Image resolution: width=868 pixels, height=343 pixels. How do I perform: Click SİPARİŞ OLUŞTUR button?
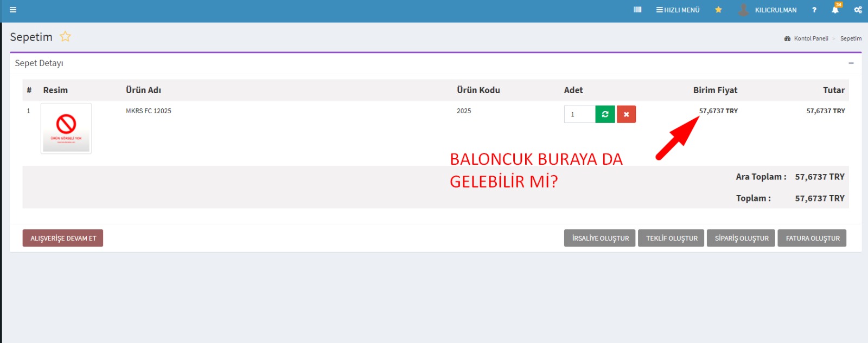coord(742,238)
